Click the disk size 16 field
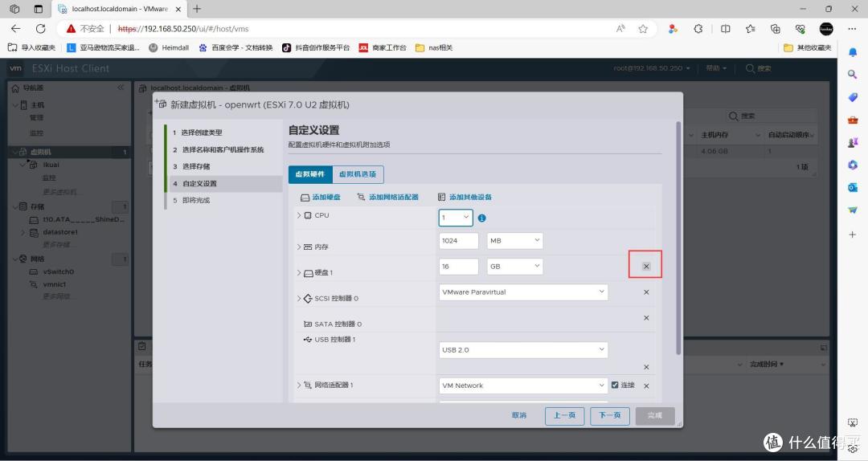This screenshot has width=868, height=461. [x=458, y=266]
